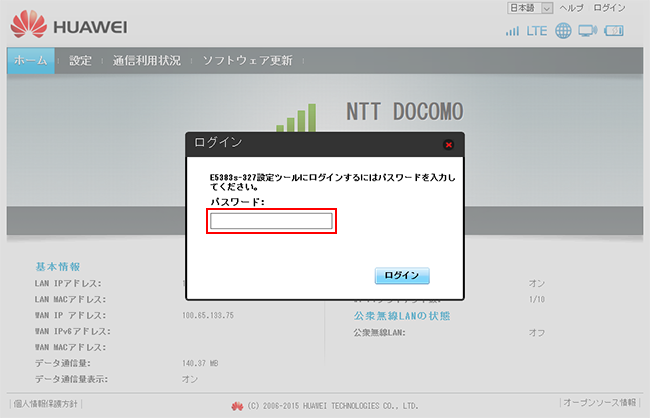
Task: Select the ソフトウェア更新 tab
Action: (x=247, y=60)
